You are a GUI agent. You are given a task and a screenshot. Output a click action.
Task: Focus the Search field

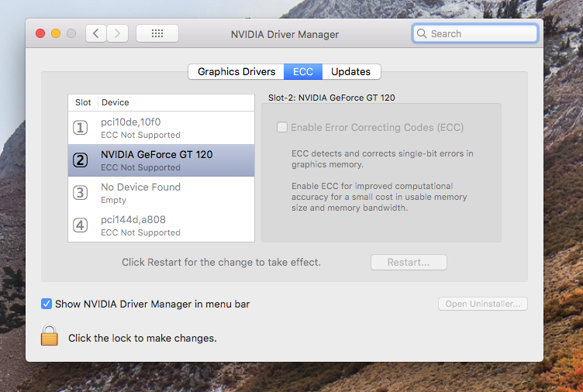[475, 33]
